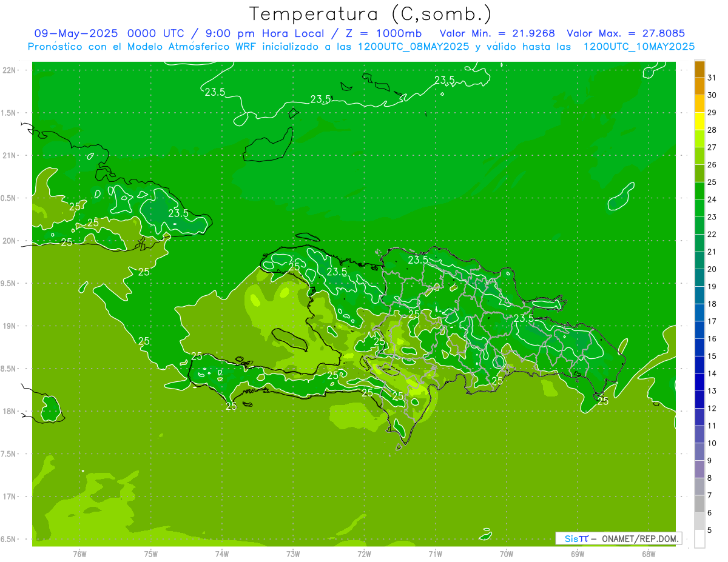Click the colorbar scale value 30
728x562 pixels.
tap(712, 95)
